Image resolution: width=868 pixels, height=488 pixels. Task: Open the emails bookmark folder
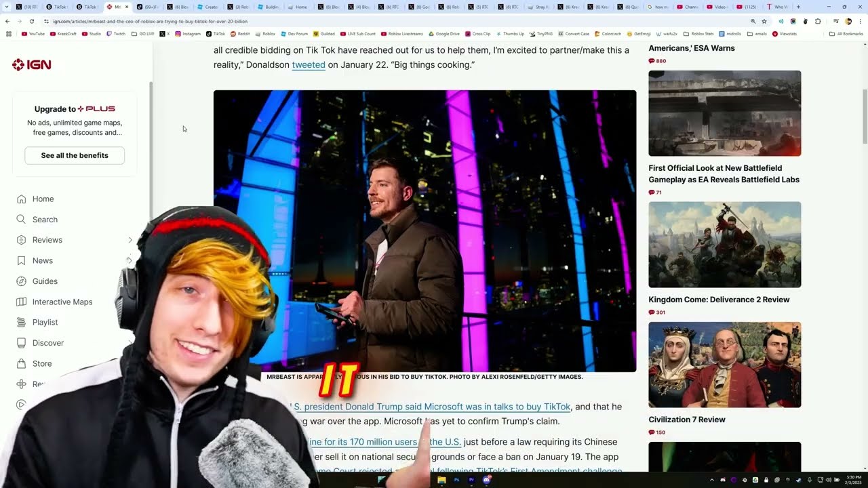tap(757, 33)
